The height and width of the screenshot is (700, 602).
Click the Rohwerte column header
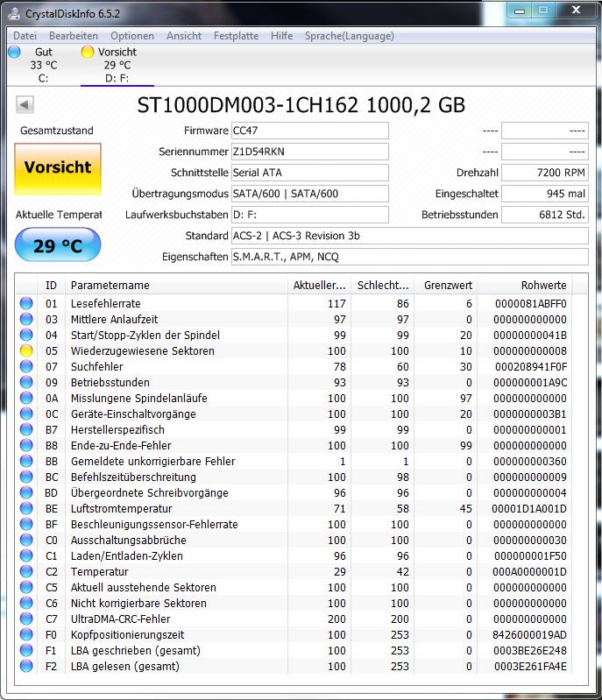coord(525,285)
